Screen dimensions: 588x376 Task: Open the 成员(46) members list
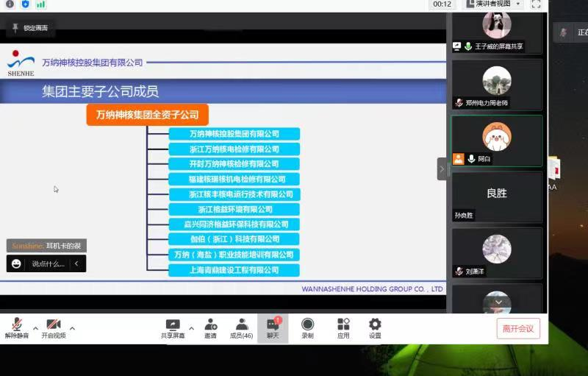click(242, 328)
